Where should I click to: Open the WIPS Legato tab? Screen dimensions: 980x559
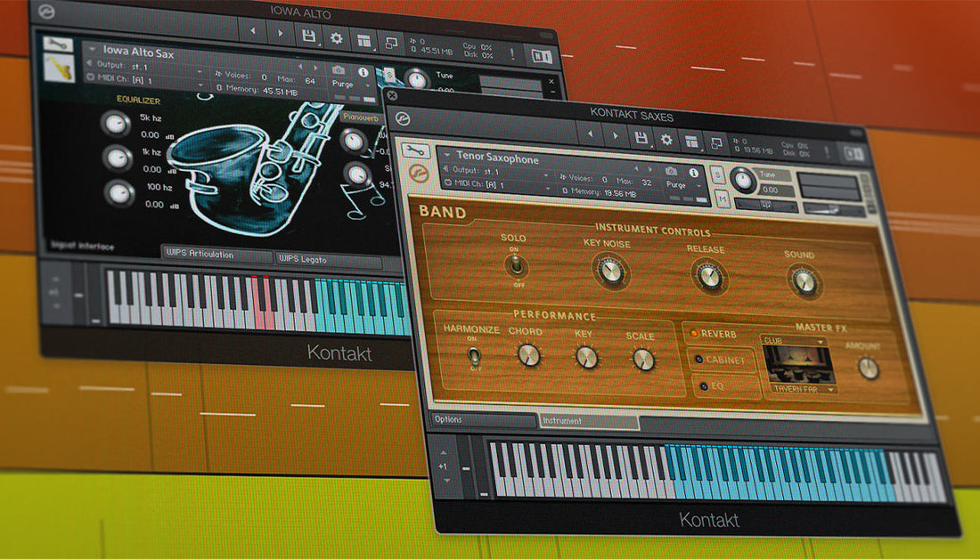click(328, 259)
